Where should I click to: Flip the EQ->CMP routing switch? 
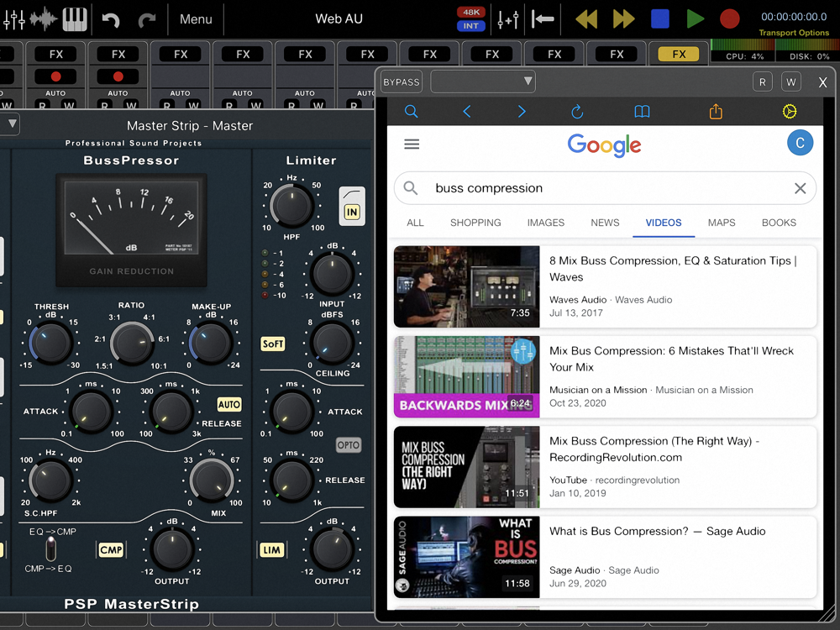[x=50, y=549]
